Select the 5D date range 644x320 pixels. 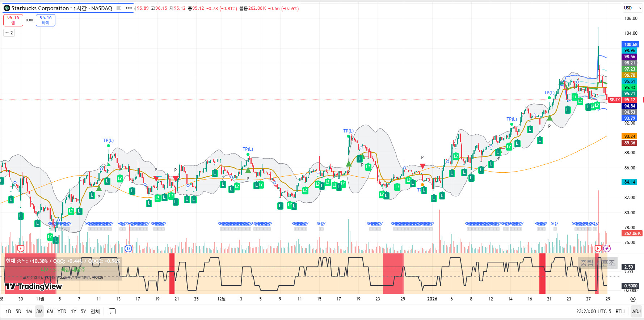(x=18, y=311)
